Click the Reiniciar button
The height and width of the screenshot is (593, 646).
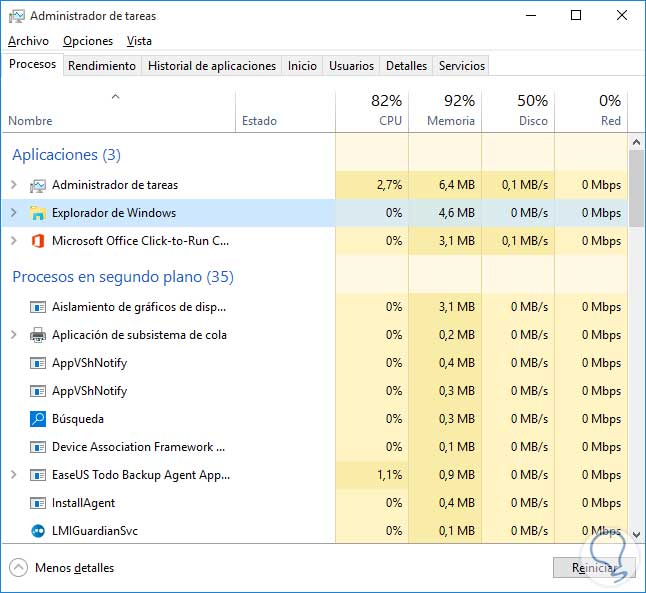(x=594, y=568)
